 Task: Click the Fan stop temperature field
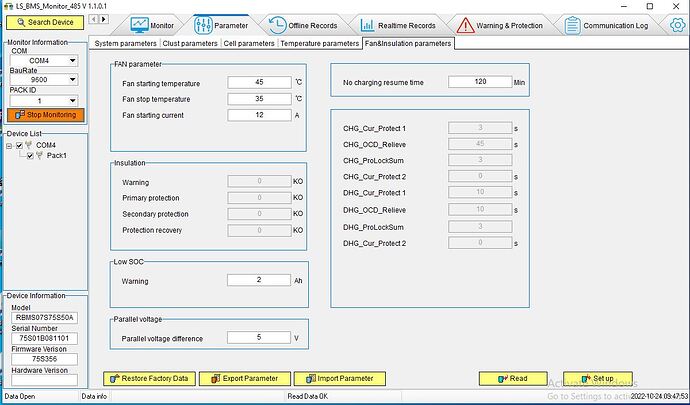tap(259, 99)
